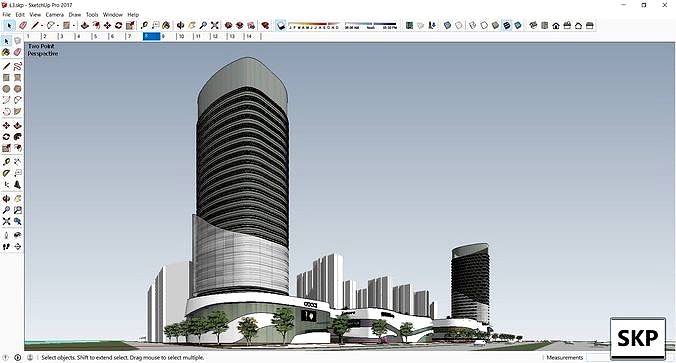Adjust the shadow date month slider
The height and width of the screenshot is (363, 676).
tap(314, 26)
